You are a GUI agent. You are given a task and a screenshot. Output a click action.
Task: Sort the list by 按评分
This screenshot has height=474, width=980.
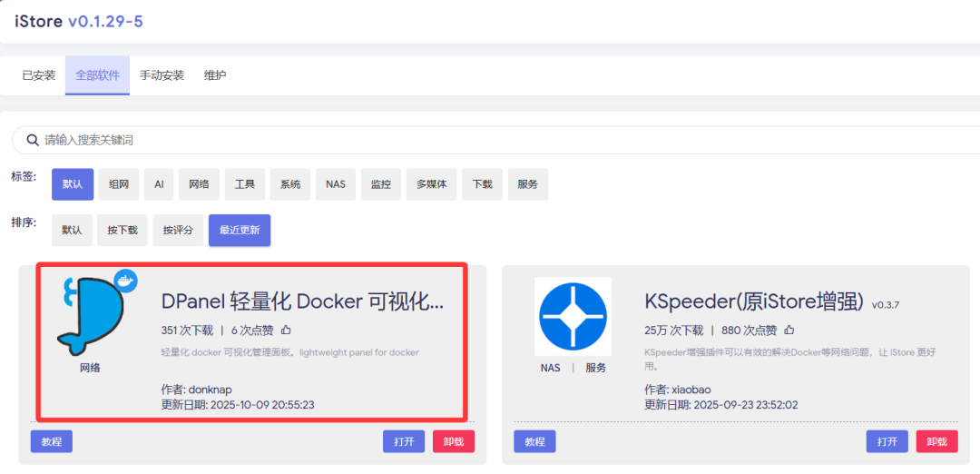coord(178,231)
